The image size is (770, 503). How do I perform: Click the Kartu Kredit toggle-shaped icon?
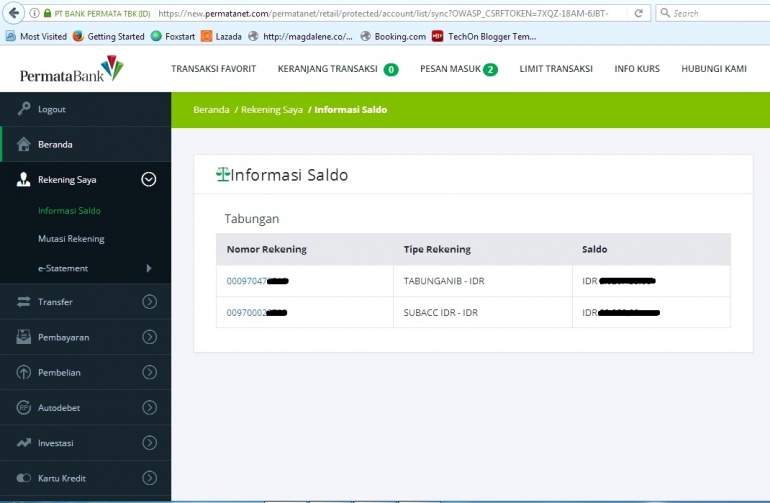[24, 478]
